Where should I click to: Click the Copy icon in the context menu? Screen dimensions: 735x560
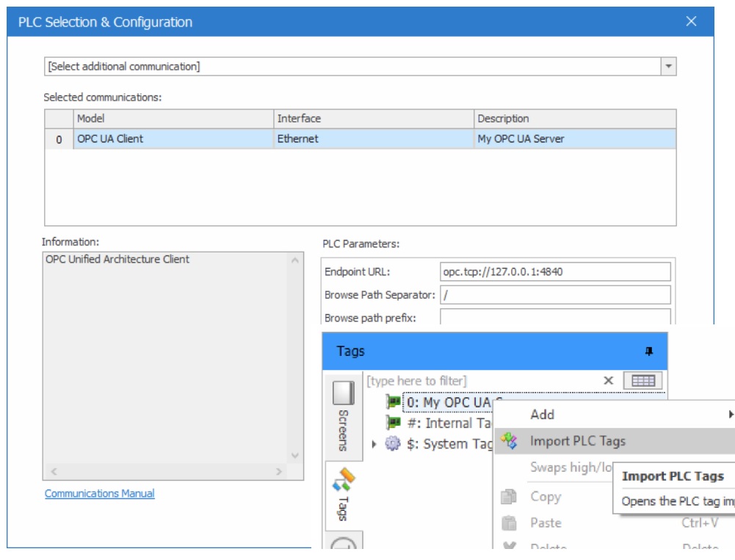coord(509,497)
